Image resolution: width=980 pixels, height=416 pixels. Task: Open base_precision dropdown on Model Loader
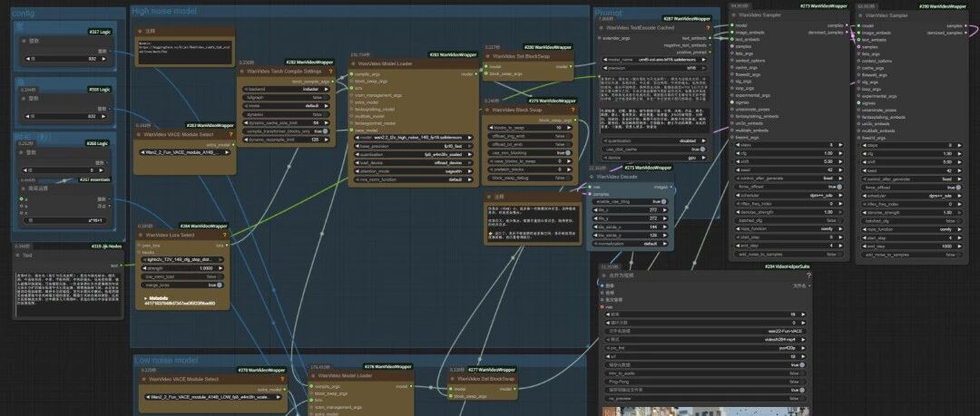[414, 146]
